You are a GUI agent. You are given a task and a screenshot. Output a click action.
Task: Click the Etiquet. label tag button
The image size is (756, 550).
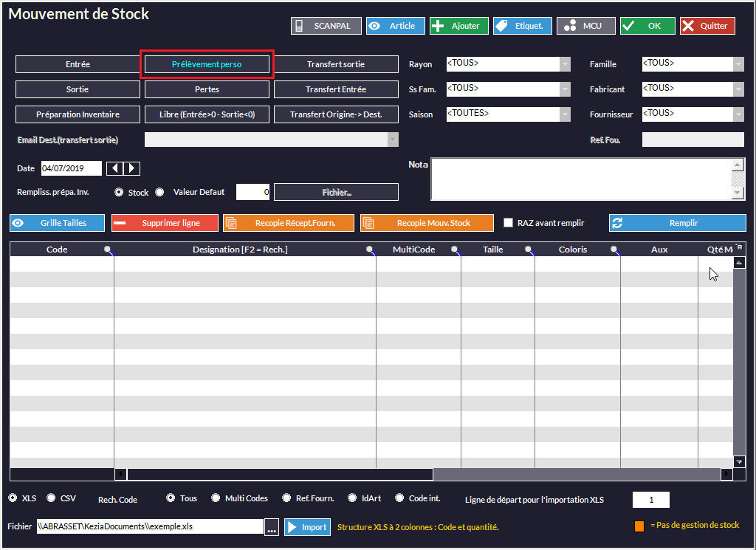point(522,26)
